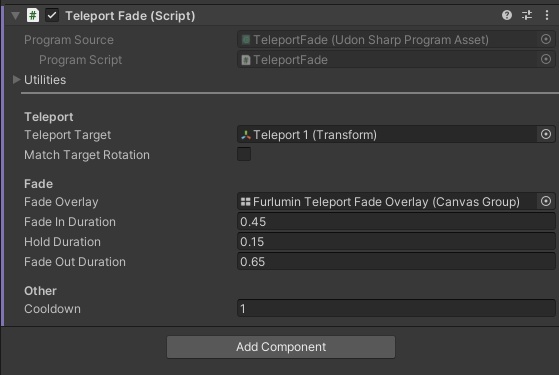559x375 pixels.
Task: Click the C# script icon in header
Action: 33,15
